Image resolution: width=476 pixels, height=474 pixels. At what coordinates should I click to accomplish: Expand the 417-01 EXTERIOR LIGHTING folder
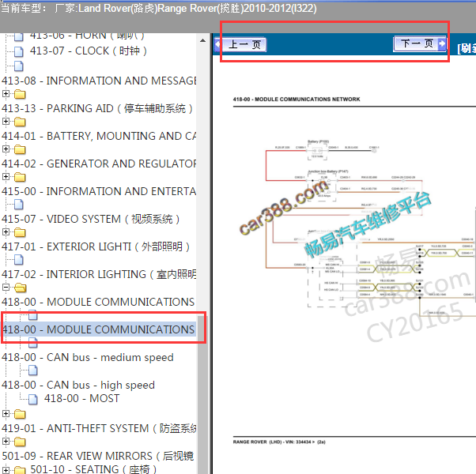click(x=6, y=232)
